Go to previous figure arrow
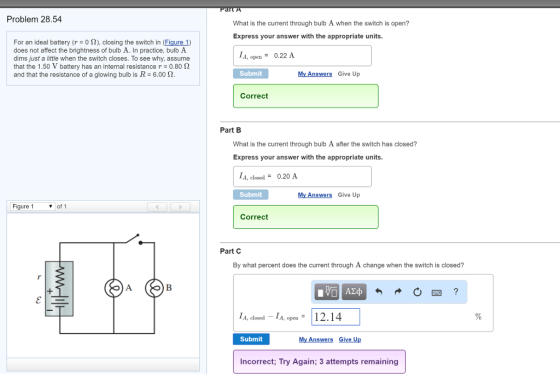 coord(157,206)
